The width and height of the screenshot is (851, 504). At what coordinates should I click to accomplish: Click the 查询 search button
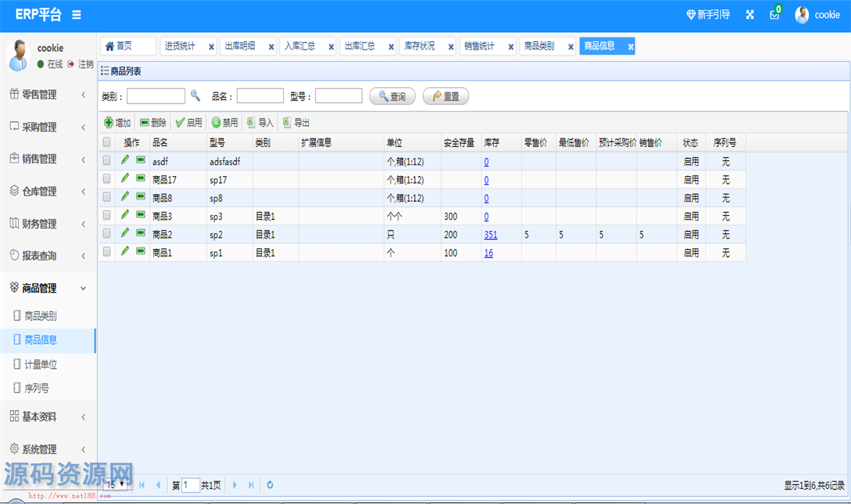392,96
